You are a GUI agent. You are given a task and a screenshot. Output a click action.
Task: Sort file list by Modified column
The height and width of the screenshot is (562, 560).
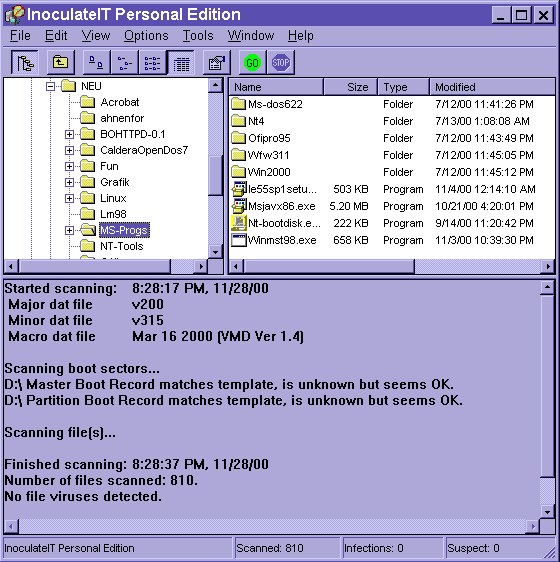pos(492,87)
